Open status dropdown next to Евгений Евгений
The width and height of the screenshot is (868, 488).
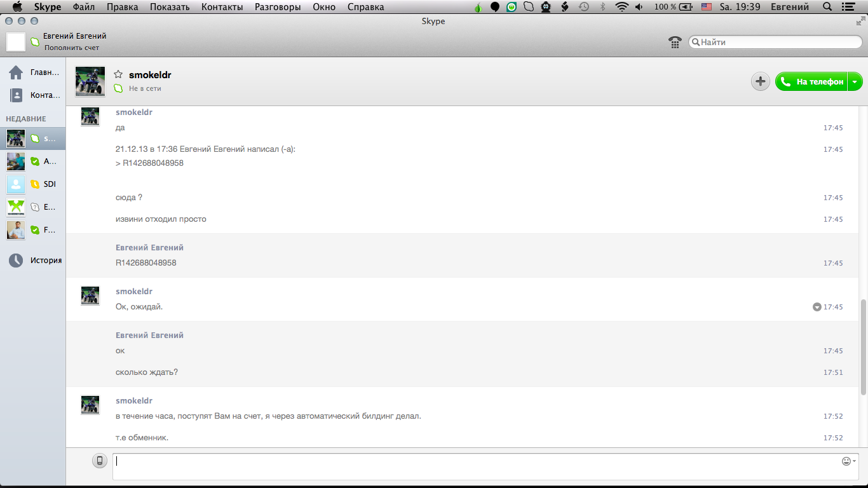click(x=35, y=42)
